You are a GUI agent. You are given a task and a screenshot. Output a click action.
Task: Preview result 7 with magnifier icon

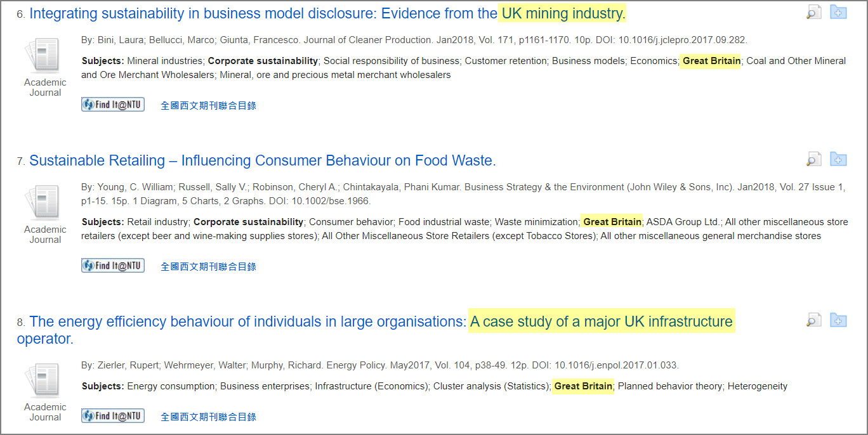pos(813,159)
